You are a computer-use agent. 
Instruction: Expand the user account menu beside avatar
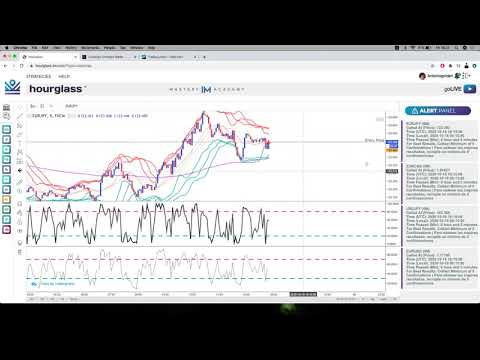(x=439, y=76)
